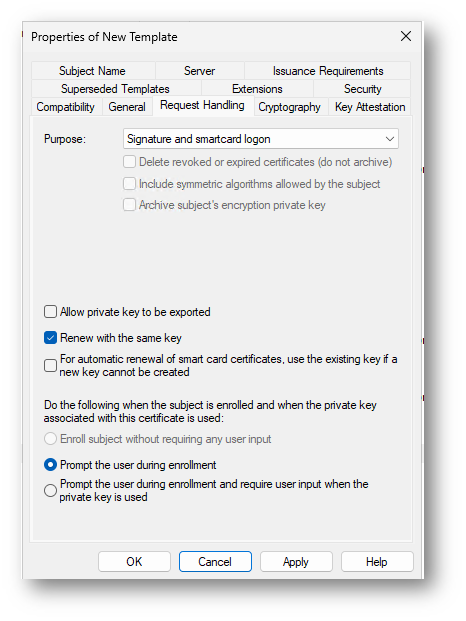Apply the template changes
The image size is (466, 621).
tap(296, 562)
